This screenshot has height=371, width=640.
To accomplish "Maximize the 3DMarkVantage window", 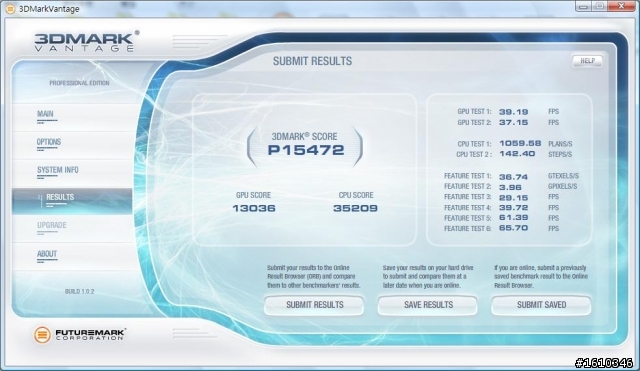I will tap(600, 6).
